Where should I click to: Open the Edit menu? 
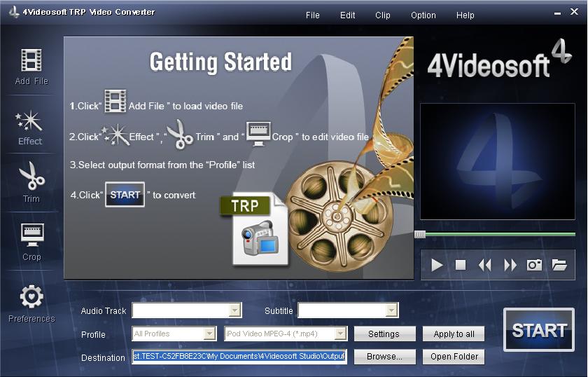347,15
